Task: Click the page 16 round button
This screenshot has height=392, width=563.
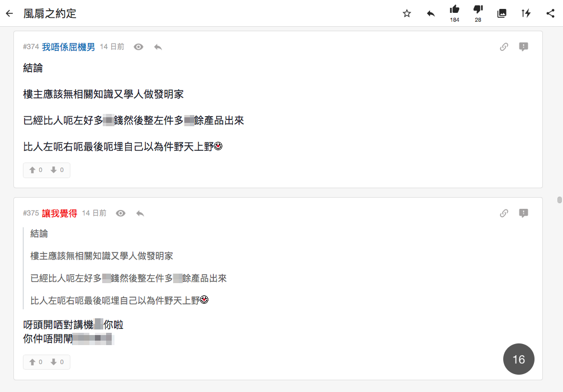Action: (518, 359)
